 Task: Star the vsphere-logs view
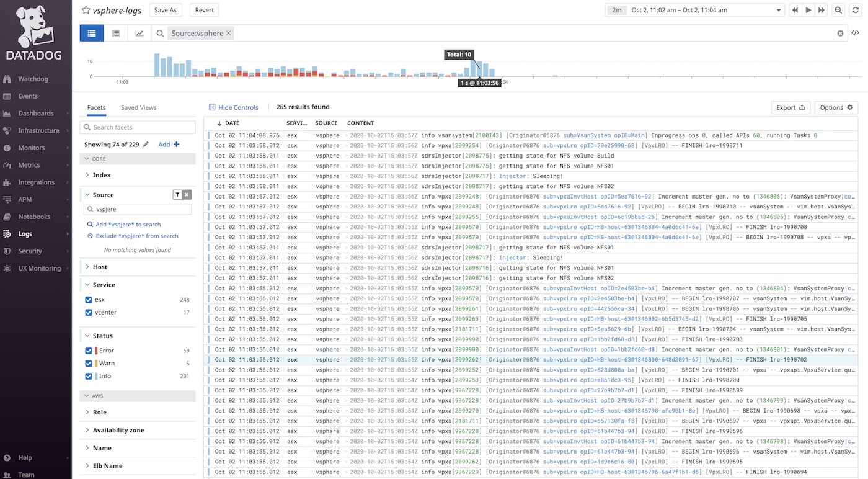click(x=86, y=10)
